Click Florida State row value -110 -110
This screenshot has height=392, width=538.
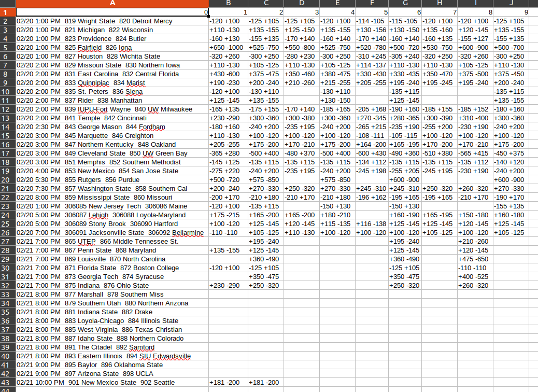pos(475,268)
